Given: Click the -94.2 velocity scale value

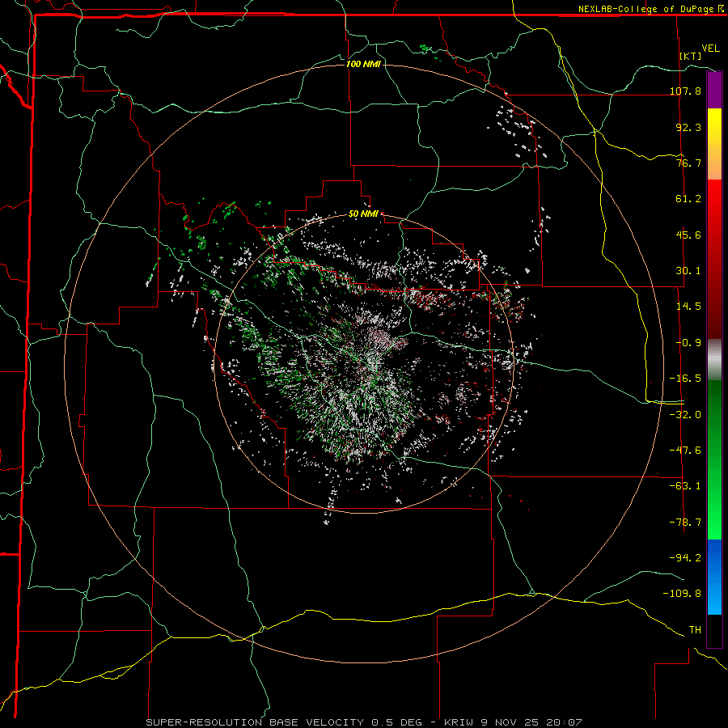Looking at the screenshot, I should tap(685, 557).
